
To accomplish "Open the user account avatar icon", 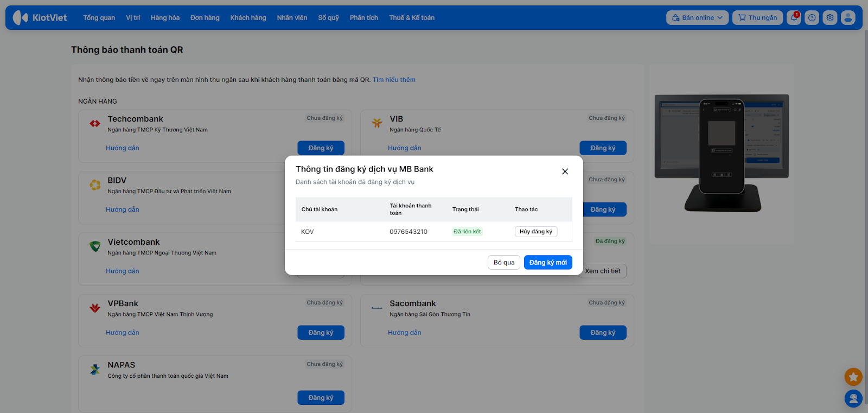I will pos(848,18).
